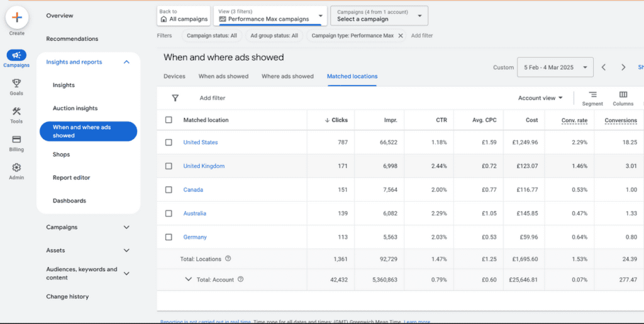The width and height of the screenshot is (644, 324).
Task: Open the Billing card icon
Action: pyautogui.click(x=16, y=139)
